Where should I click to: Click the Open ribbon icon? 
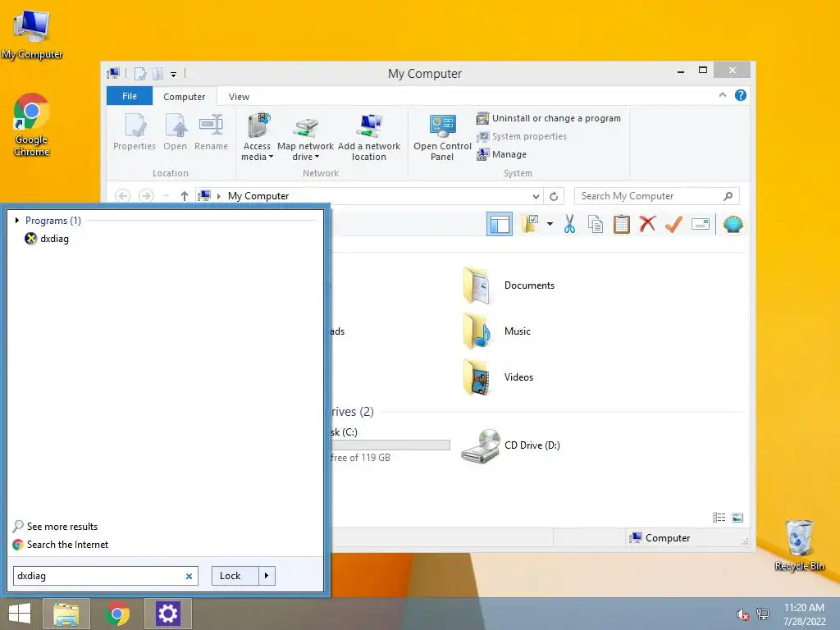coord(176,132)
